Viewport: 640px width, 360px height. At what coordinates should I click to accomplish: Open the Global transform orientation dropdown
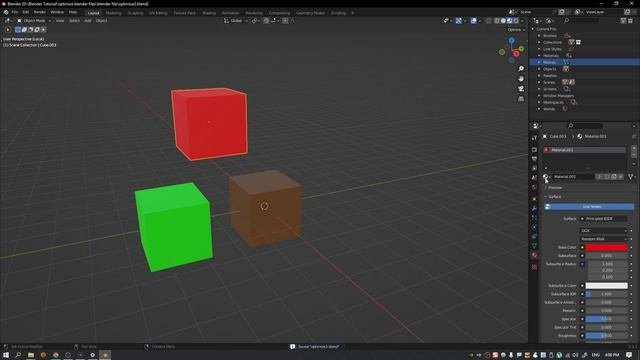[236, 21]
